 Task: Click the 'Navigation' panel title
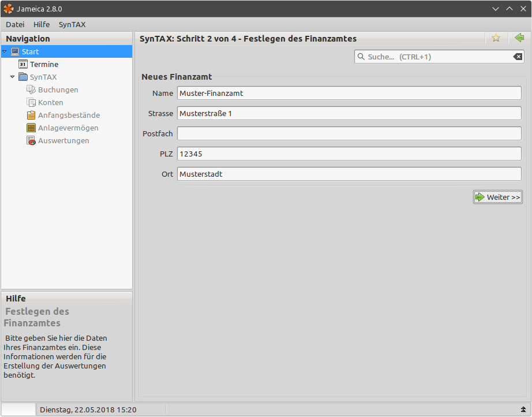pos(28,39)
